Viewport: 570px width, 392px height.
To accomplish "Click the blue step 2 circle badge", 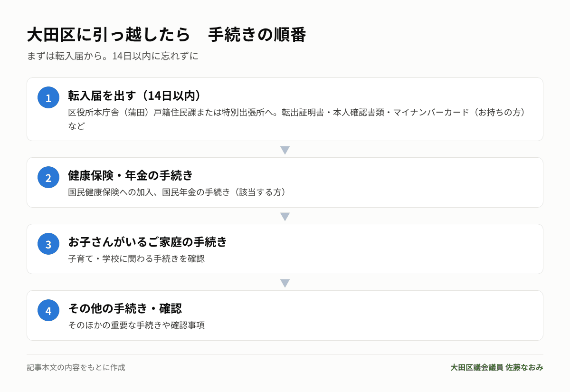I will point(48,177).
